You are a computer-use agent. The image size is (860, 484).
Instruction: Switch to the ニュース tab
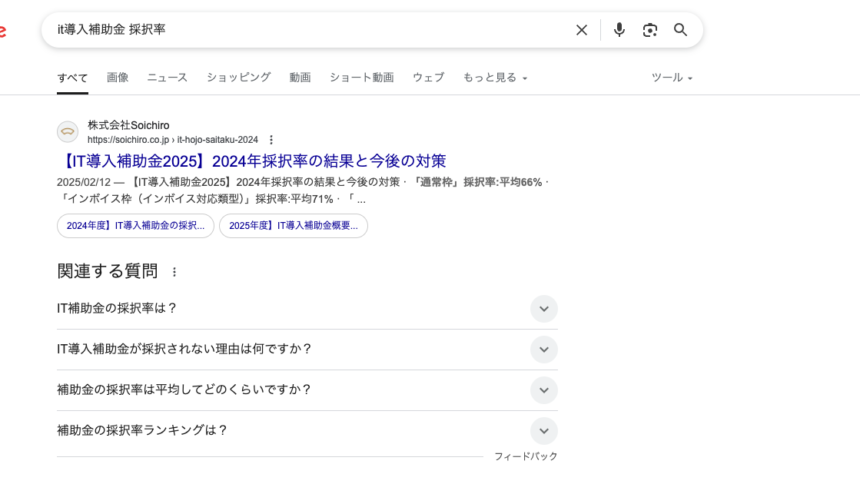point(167,77)
